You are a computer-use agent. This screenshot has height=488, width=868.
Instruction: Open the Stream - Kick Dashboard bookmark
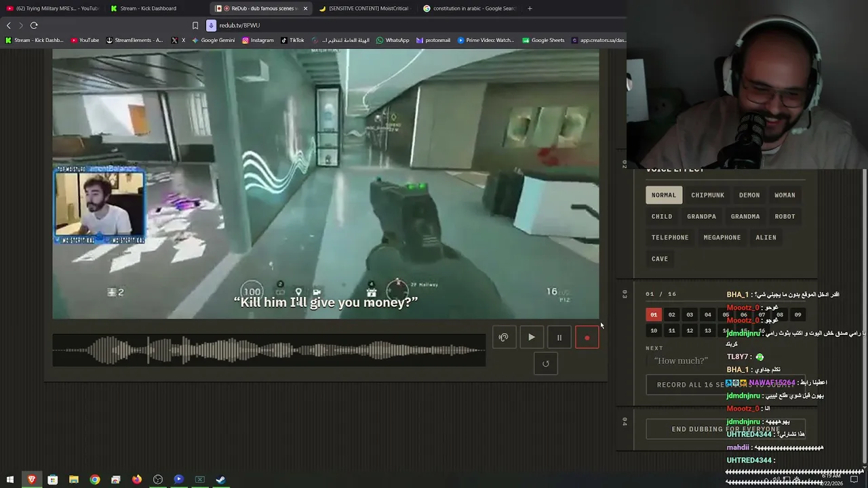tap(35, 40)
